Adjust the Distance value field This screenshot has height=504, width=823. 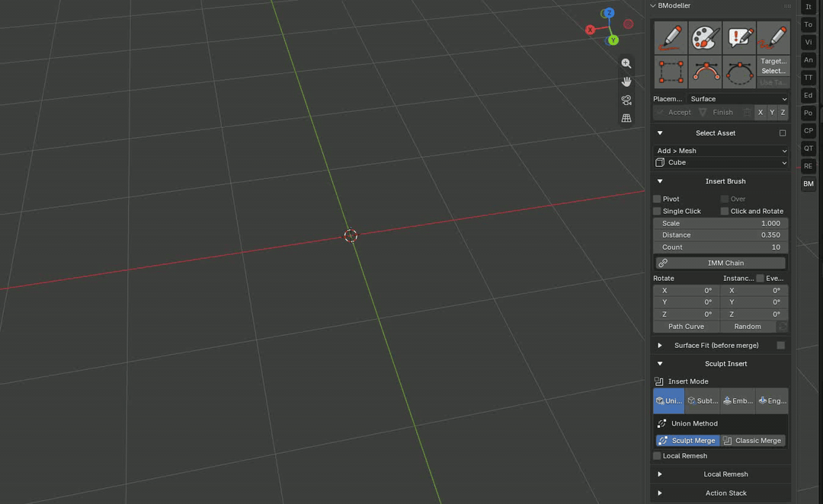[x=721, y=235]
